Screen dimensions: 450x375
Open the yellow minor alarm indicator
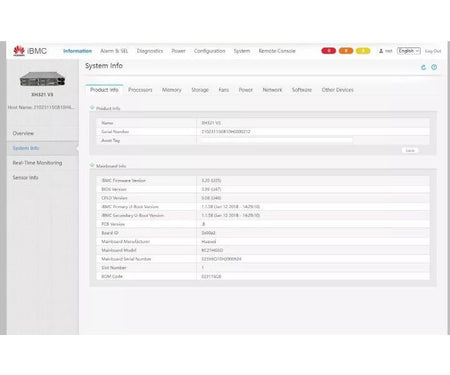coord(363,51)
